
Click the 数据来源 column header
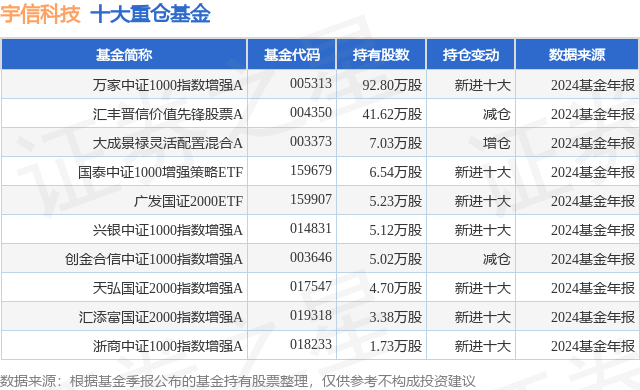[577, 54]
